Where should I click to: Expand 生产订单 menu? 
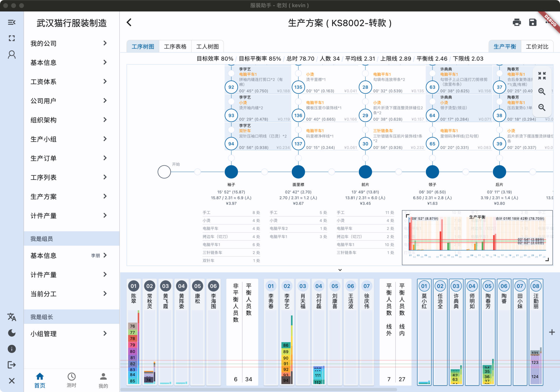[71, 158]
